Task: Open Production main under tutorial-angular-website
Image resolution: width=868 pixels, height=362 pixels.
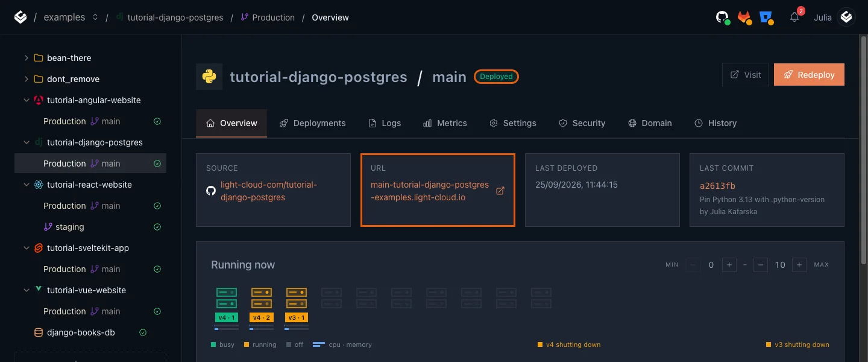Action: (x=90, y=121)
